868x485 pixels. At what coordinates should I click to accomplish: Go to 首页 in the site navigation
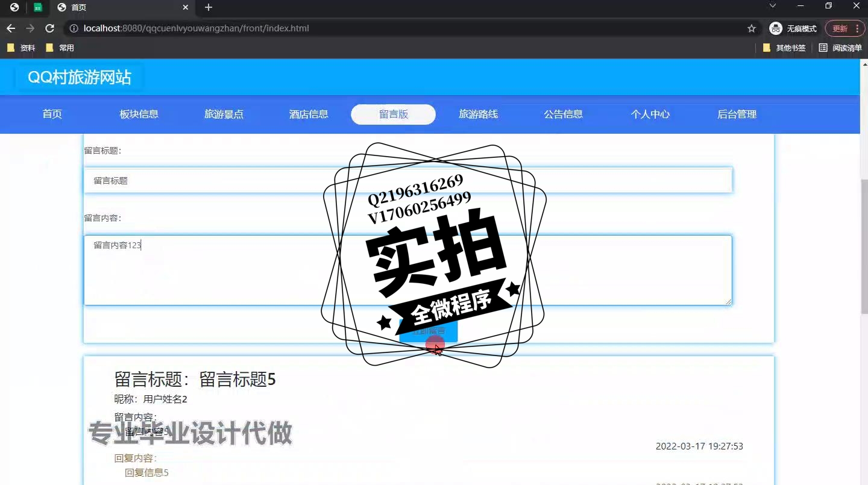[x=52, y=114]
